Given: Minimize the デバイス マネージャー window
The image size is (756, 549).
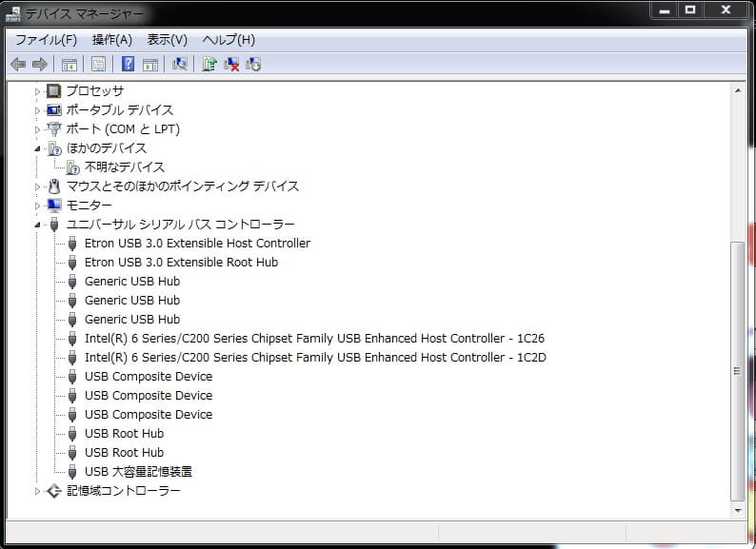Looking at the screenshot, I should click(665, 10).
